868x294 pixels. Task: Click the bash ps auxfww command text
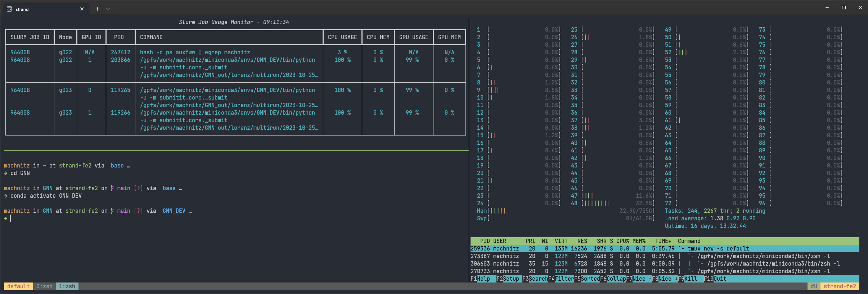pyautogui.click(x=195, y=52)
